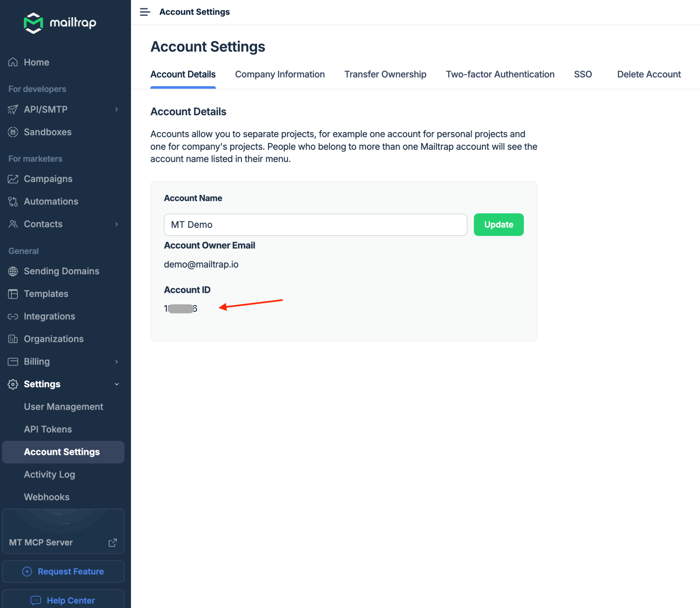Click the Help Center chat bubble icon
Viewport: 700px width, 608px height.
tap(36, 600)
